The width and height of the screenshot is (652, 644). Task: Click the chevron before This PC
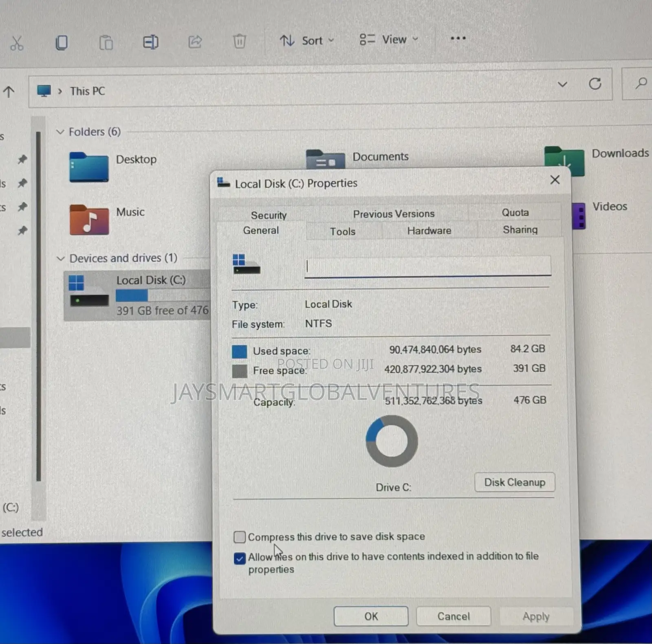pos(60,91)
